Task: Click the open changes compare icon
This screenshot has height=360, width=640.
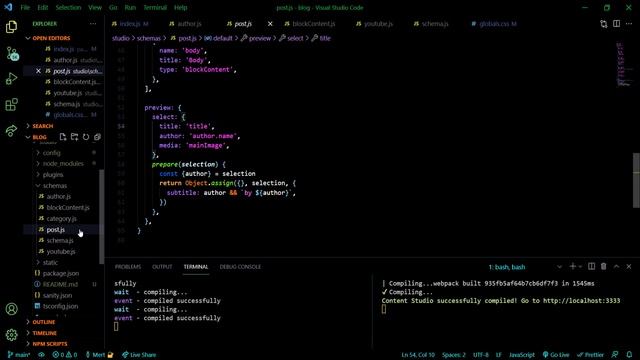Action: [x=604, y=24]
